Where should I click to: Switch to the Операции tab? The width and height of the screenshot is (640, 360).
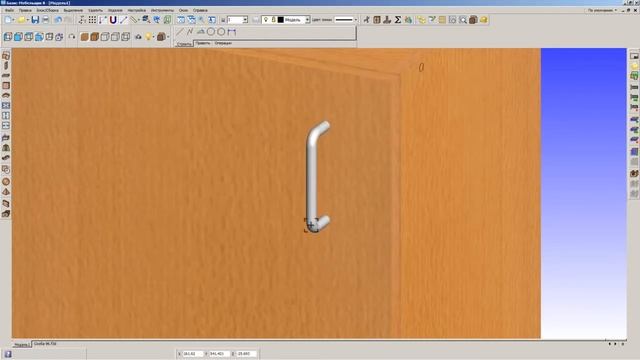[223, 43]
